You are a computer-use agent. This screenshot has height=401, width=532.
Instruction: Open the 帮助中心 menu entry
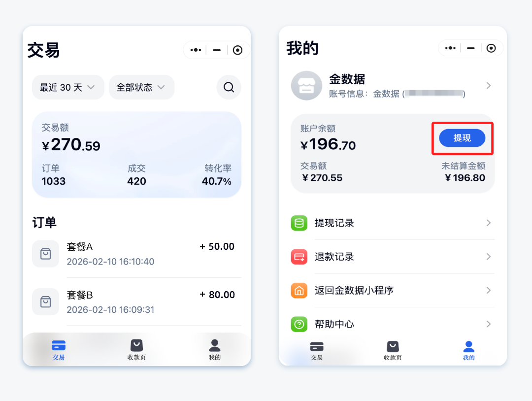[393, 324]
